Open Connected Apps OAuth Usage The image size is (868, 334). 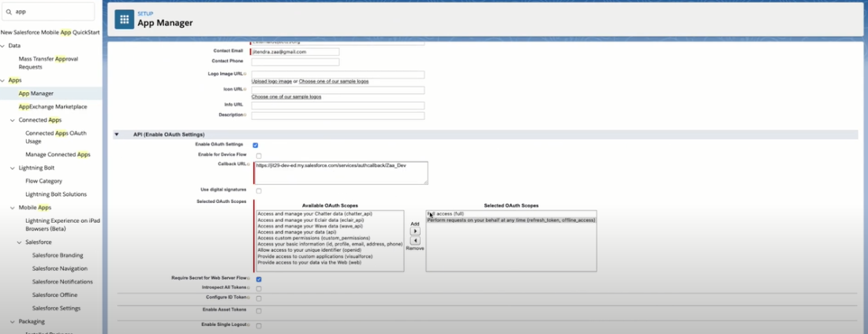pyautogui.click(x=55, y=137)
